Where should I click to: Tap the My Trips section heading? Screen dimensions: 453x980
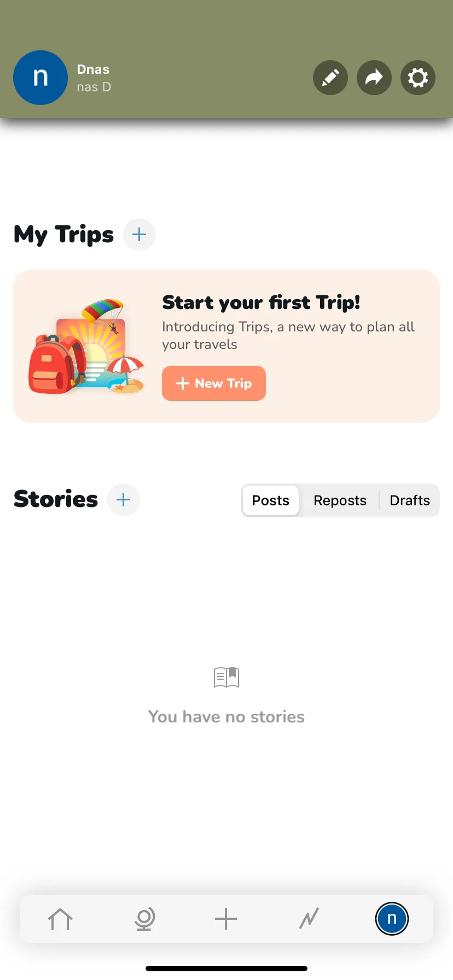pos(63,235)
